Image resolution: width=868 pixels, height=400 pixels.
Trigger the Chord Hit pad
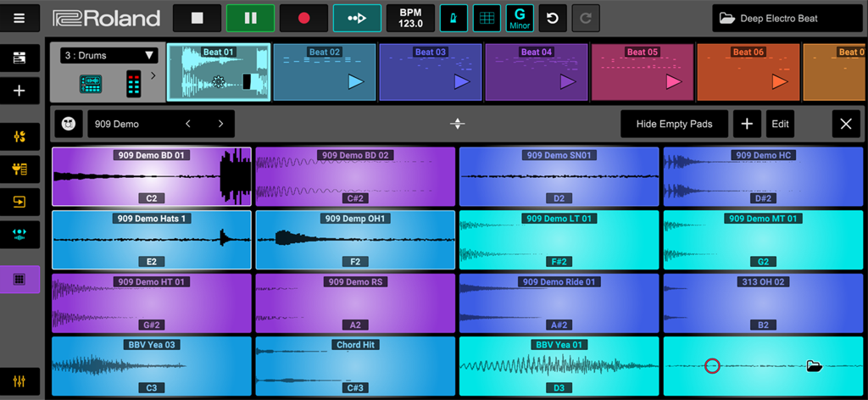click(x=355, y=366)
